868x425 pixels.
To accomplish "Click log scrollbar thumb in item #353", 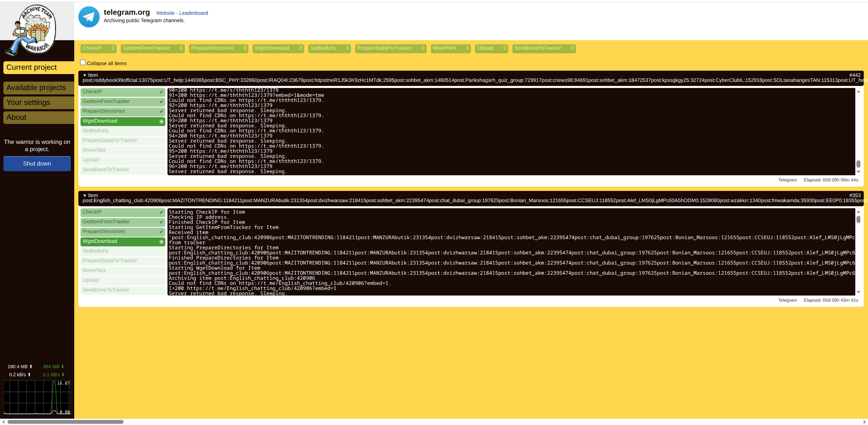I will (x=858, y=219).
